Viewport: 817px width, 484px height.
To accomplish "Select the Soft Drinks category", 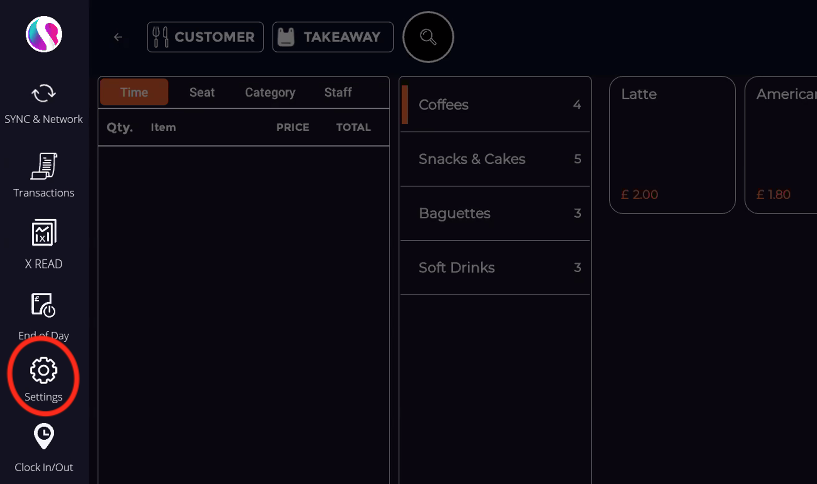I will pyautogui.click(x=496, y=267).
